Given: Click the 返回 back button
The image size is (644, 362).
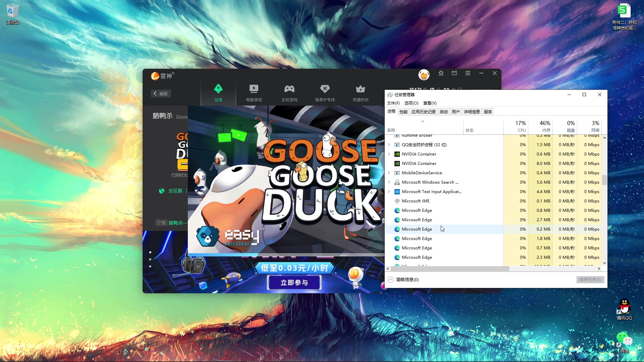Looking at the screenshot, I should (161, 94).
